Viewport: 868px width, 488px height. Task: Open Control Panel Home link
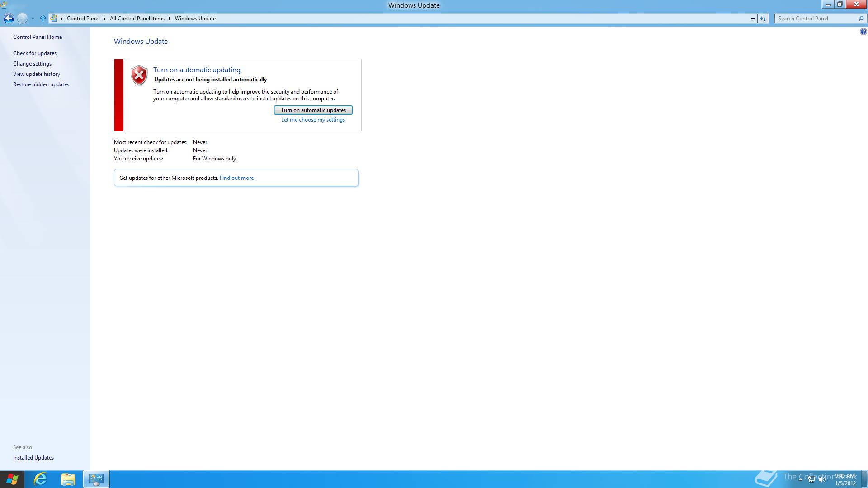tap(38, 37)
